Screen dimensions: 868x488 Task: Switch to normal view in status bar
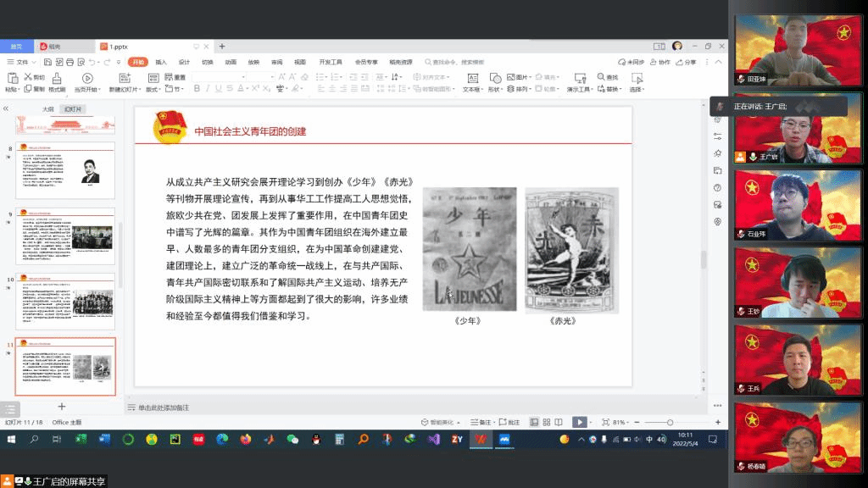pyautogui.click(x=534, y=422)
